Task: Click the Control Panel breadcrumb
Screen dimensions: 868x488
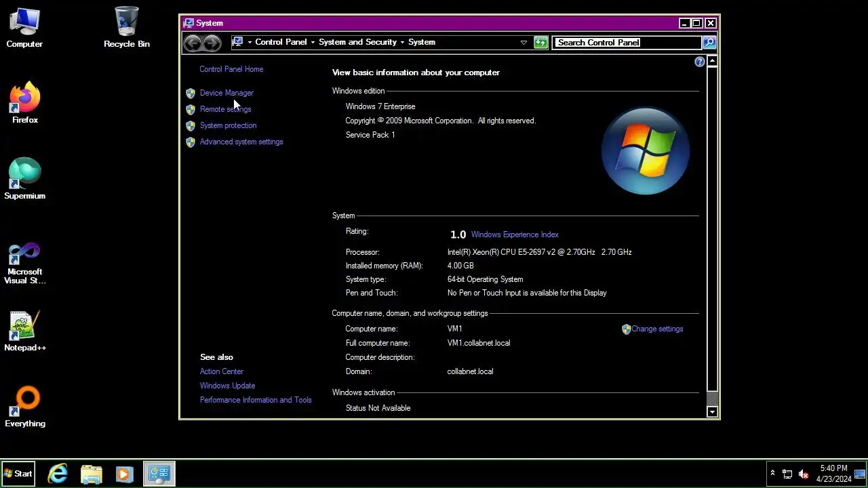Action: click(281, 42)
